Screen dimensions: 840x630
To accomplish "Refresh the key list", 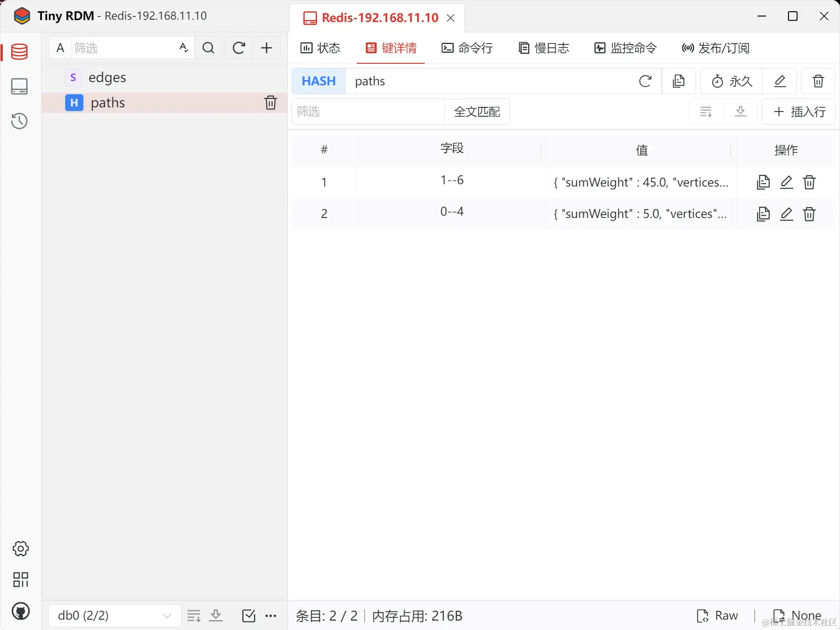I will pos(239,48).
